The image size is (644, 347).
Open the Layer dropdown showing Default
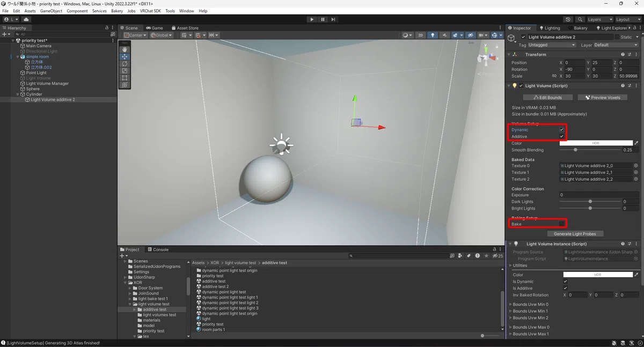617,45
